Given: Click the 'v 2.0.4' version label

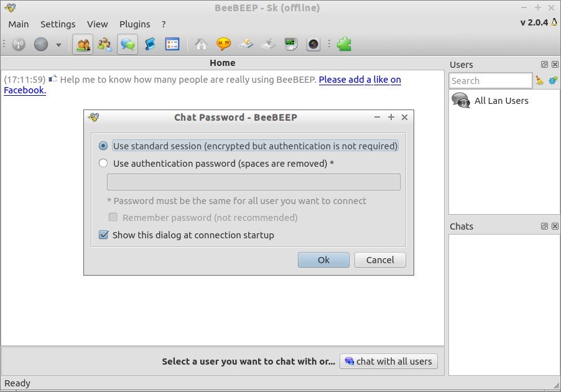Looking at the screenshot, I should click(534, 22).
